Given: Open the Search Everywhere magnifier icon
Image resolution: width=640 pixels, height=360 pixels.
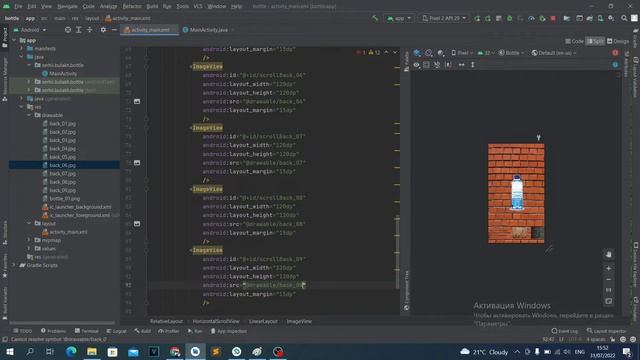Looking at the screenshot, I should [x=624, y=18].
